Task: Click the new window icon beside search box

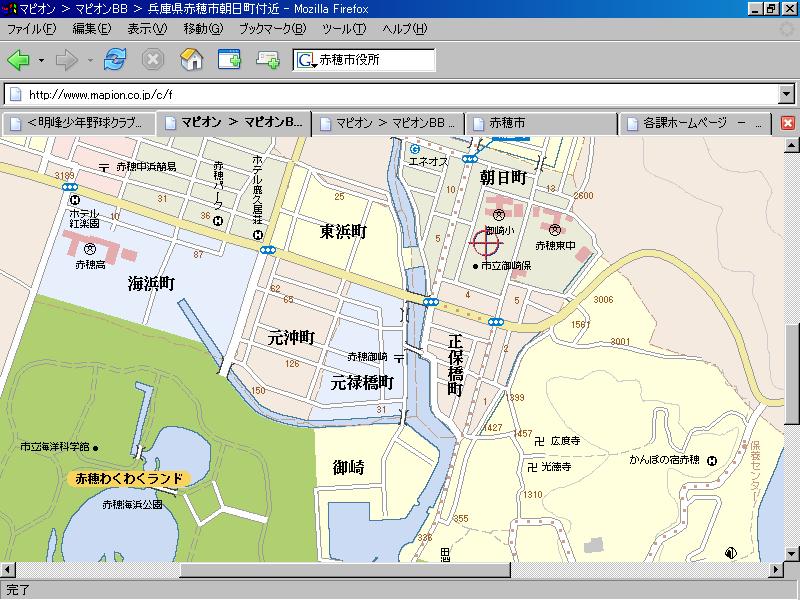Action: (267, 60)
